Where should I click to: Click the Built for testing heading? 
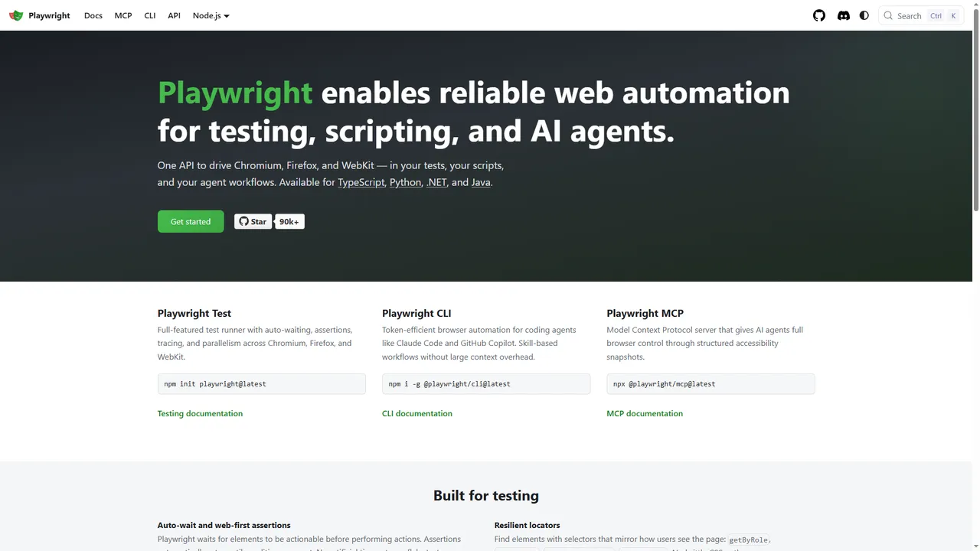(486, 495)
